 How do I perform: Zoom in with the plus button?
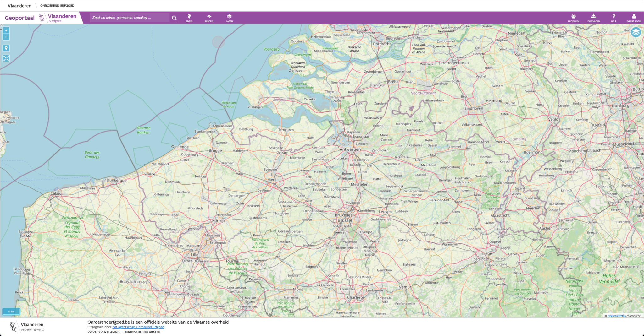(x=6, y=30)
